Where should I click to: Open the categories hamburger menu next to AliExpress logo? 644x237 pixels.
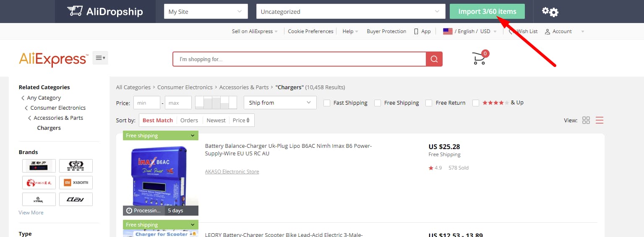coord(100,58)
